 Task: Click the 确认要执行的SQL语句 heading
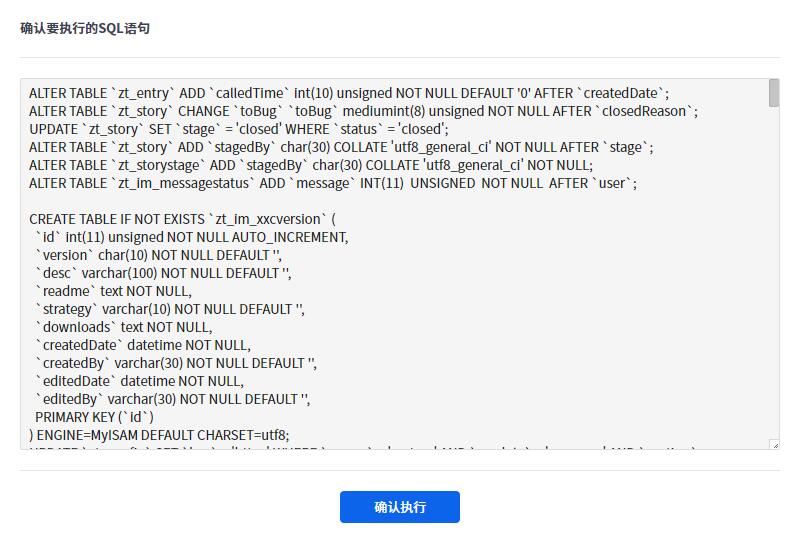coord(85,28)
